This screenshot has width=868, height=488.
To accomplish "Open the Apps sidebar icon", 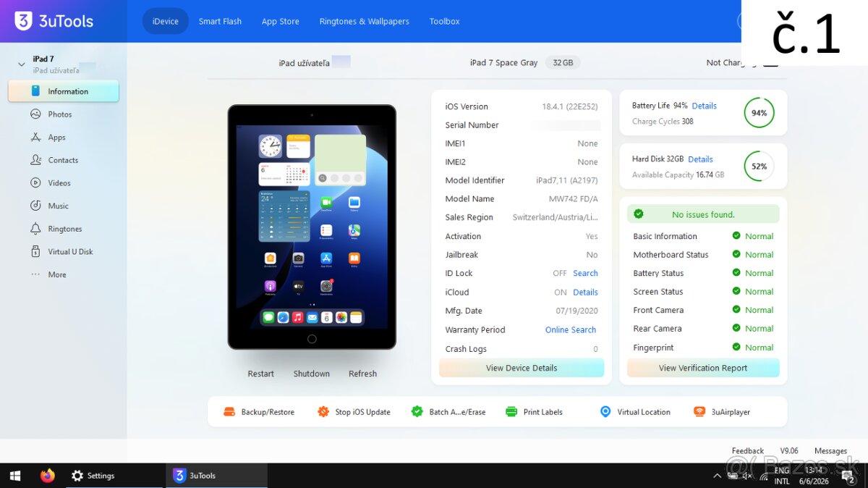I will 35,137.
